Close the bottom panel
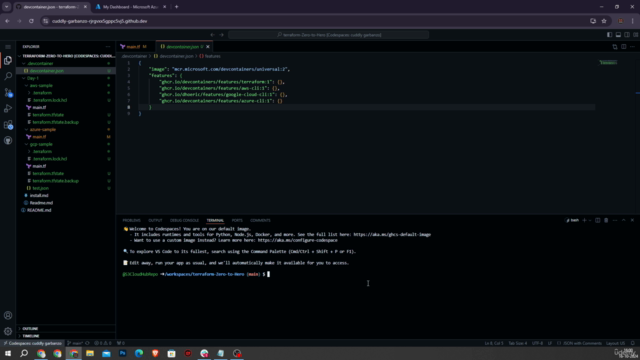 (632, 220)
